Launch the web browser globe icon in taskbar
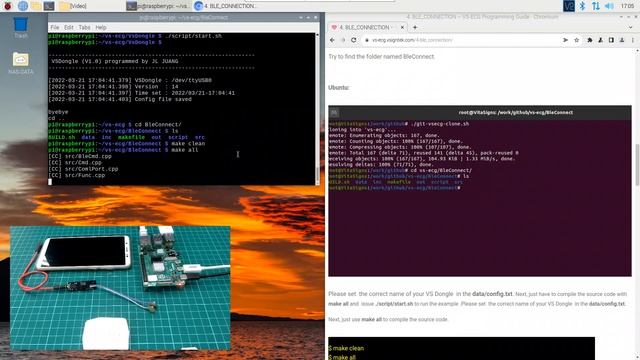 tap(23, 6)
